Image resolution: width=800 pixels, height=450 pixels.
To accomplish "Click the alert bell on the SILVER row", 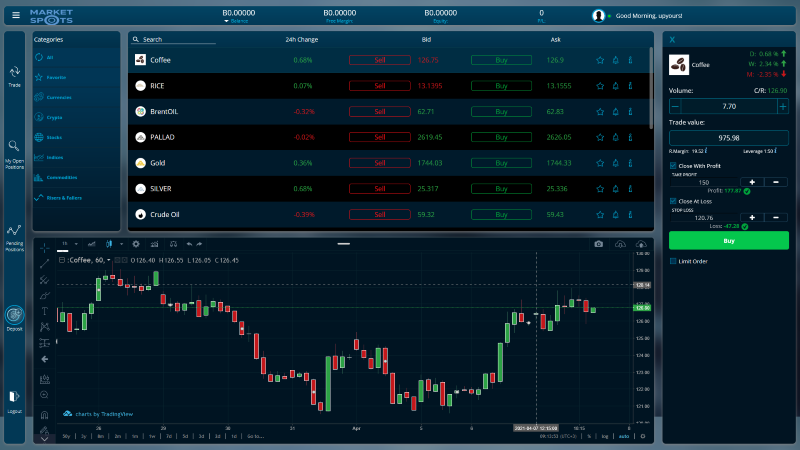I will (615, 188).
